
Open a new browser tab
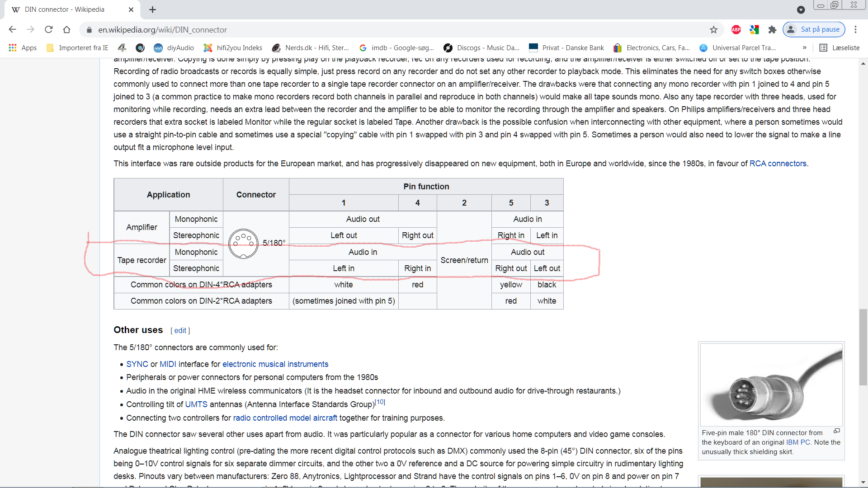(x=152, y=9)
